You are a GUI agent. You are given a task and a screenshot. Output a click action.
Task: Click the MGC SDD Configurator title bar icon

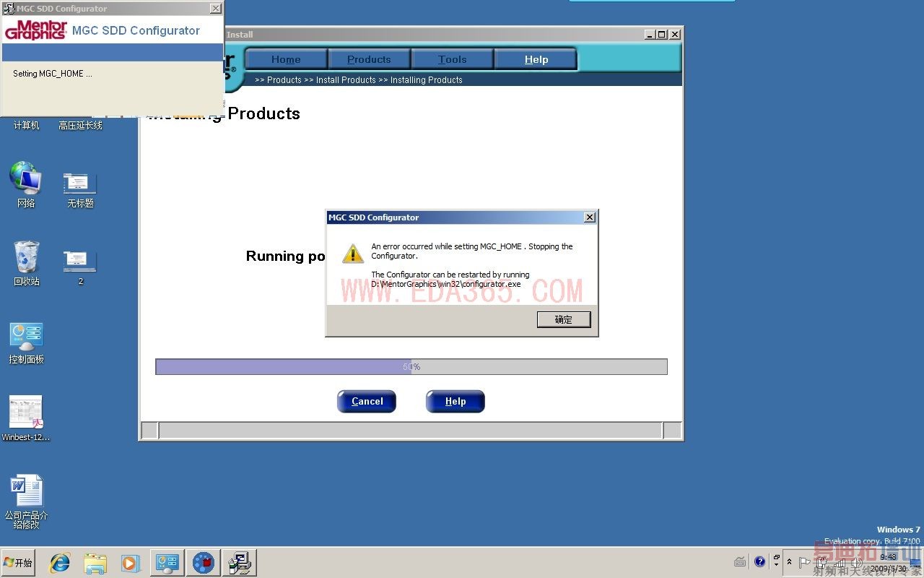9,9
